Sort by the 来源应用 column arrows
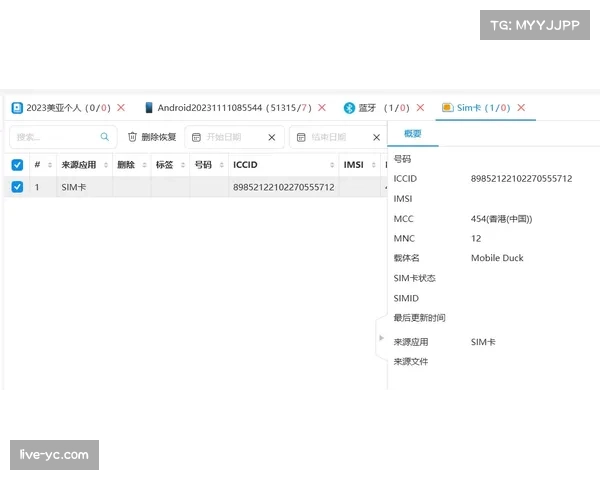Screen dimensions: 600x480 coord(106,165)
